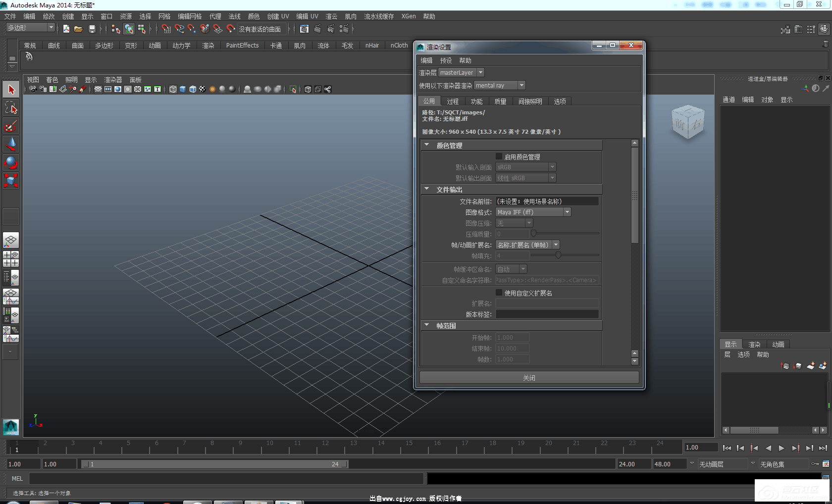832x504 pixels.
Task: Click the MEL command line input
Action: 226,478
